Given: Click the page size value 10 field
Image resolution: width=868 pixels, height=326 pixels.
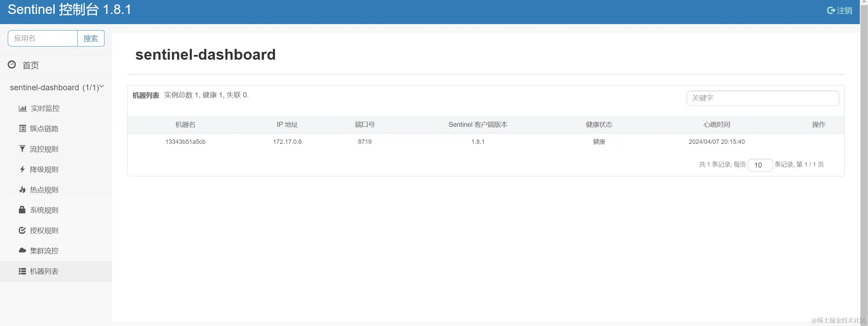Looking at the screenshot, I should tap(759, 165).
